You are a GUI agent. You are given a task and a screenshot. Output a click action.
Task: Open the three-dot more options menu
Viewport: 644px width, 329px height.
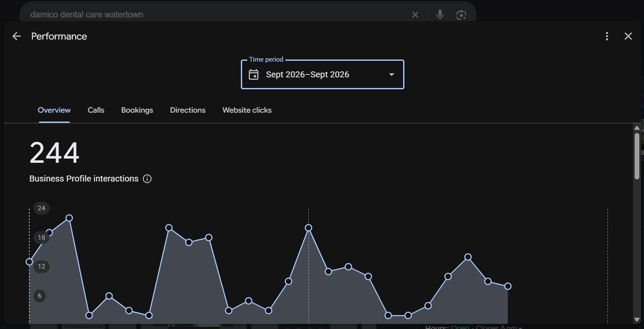(607, 36)
